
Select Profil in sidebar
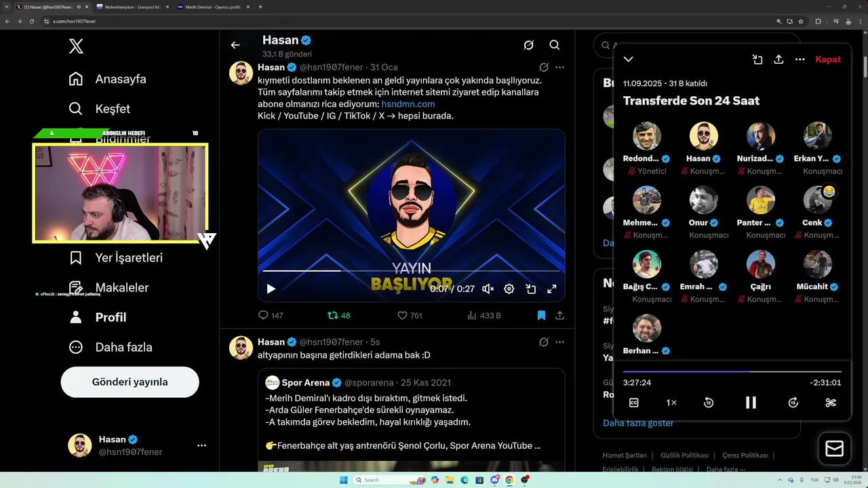(97, 317)
